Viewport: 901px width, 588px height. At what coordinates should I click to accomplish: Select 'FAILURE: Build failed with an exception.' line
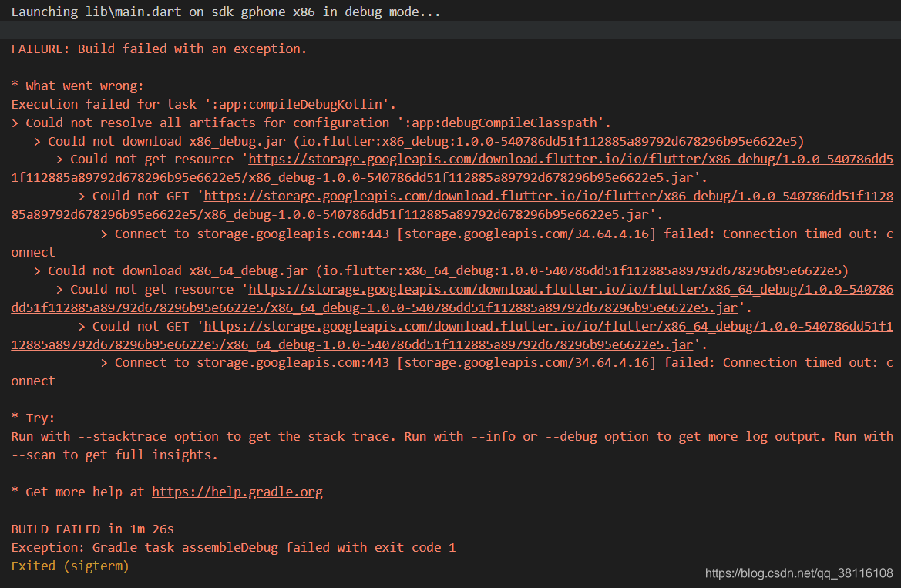(160, 49)
